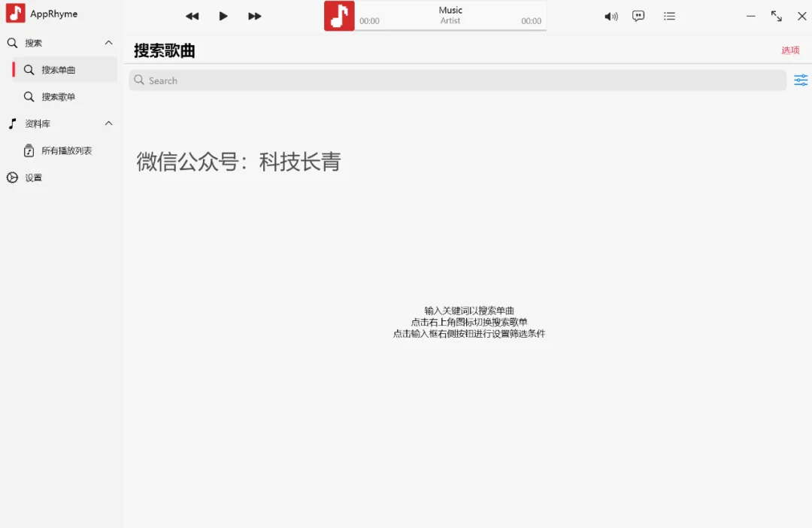Mute the volume speaker icon
The image size is (812, 528).
[x=611, y=16]
